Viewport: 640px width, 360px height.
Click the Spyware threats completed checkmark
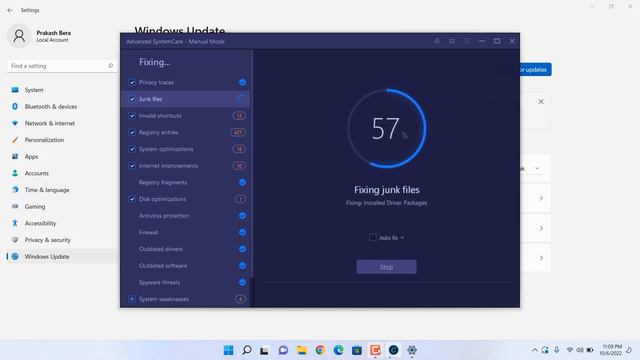pos(242,282)
